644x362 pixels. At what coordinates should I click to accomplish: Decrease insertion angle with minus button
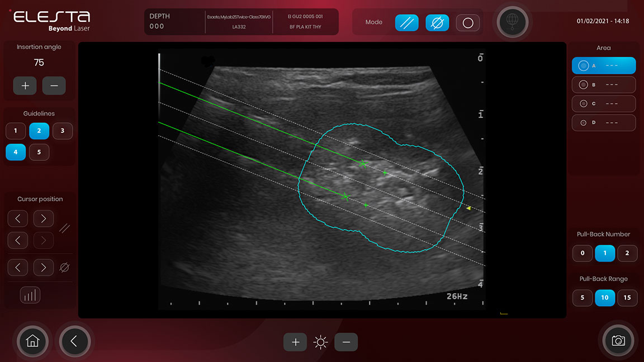pyautogui.click(x=54, y=86)
